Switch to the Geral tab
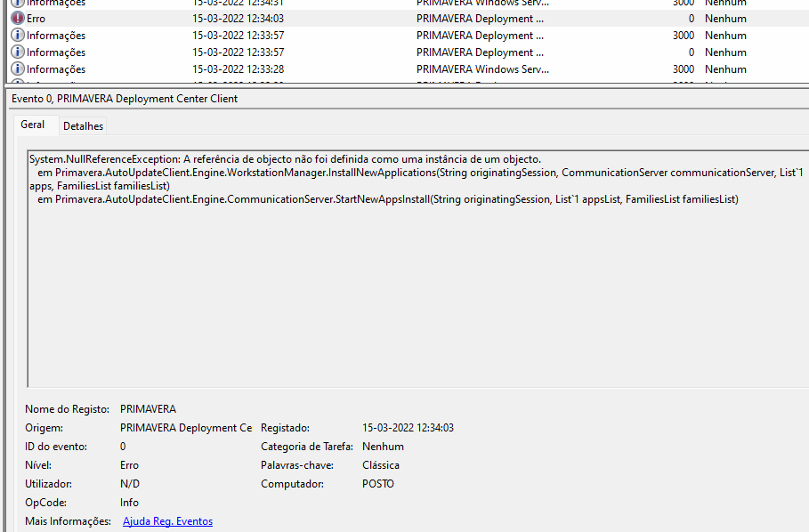The height and width of the screenshot is (532, 809). click(x=33, y=125)
